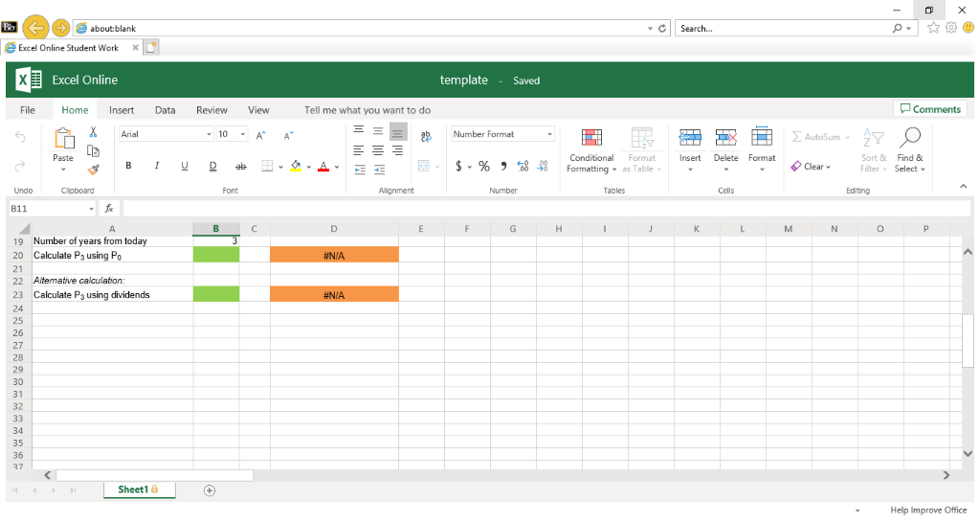Screen dimensions: 980x523
Task: Click the Format Painter brush icon
Action: (93, 169)
